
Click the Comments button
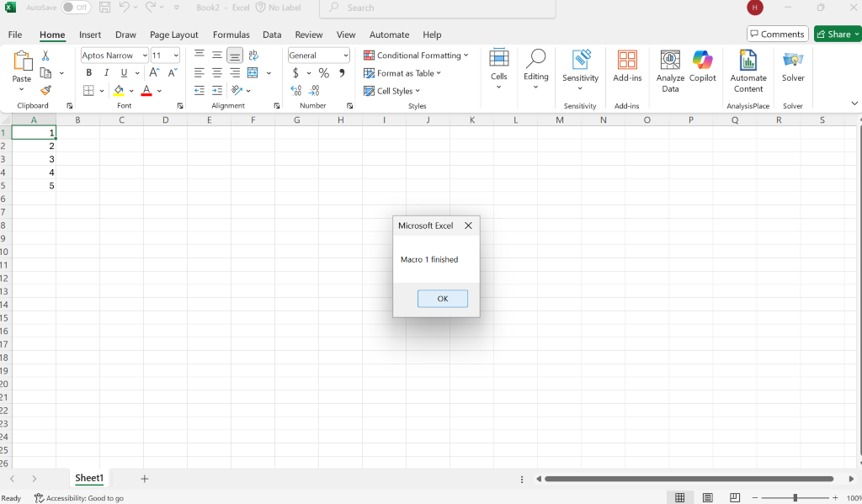coord(777,34)
